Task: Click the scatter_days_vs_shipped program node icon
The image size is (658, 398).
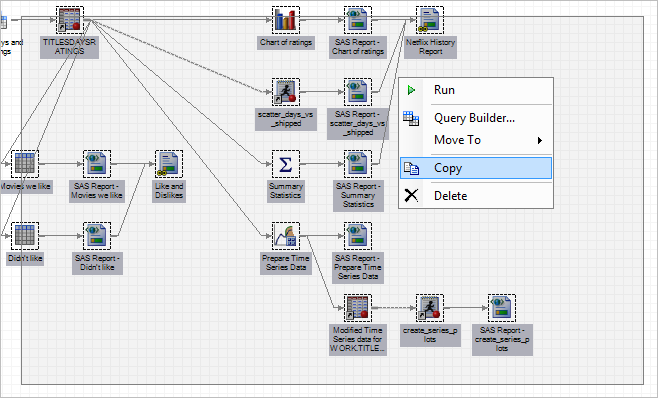Action: pyautogui.click(x=286, y=92)
